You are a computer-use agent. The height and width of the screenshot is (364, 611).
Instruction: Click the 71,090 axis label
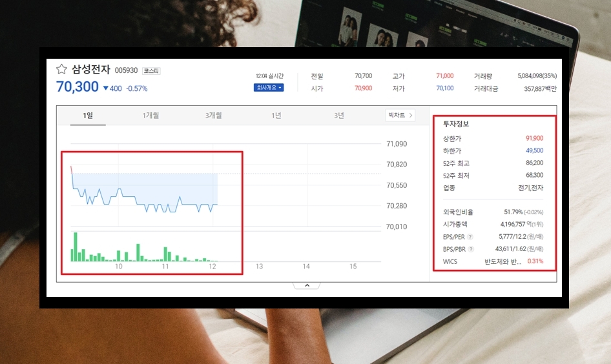coord(397,144)
